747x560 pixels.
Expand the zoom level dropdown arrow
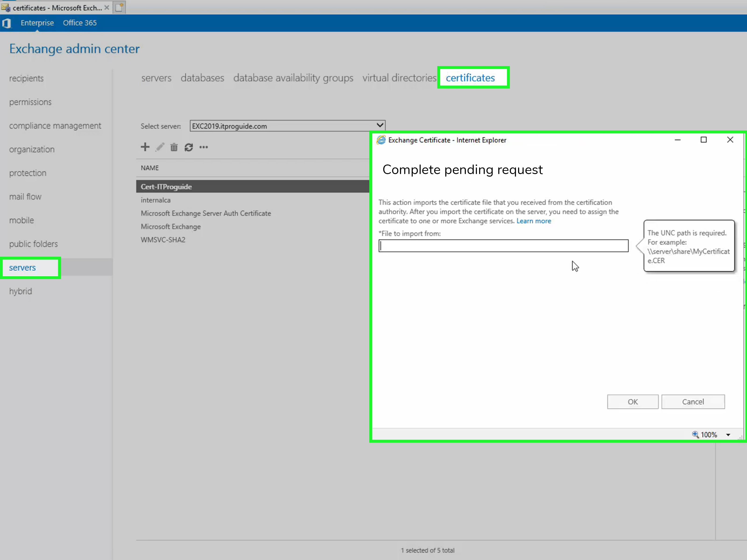[728, 435]
